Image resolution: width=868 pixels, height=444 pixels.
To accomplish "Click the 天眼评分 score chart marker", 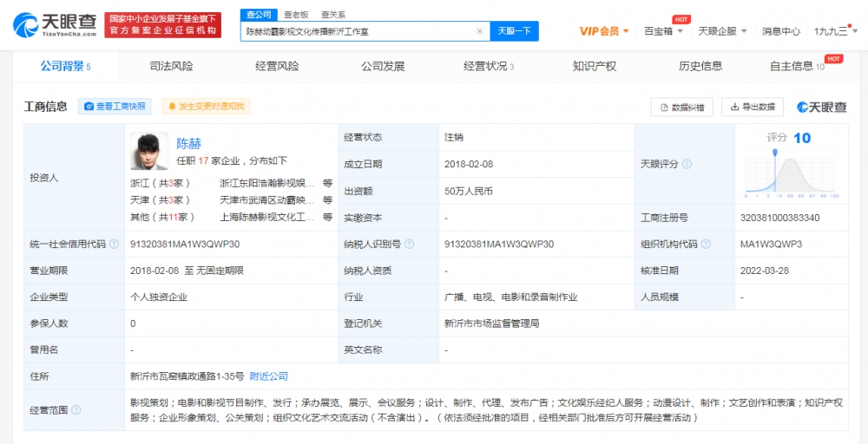I will pos(775,154).
